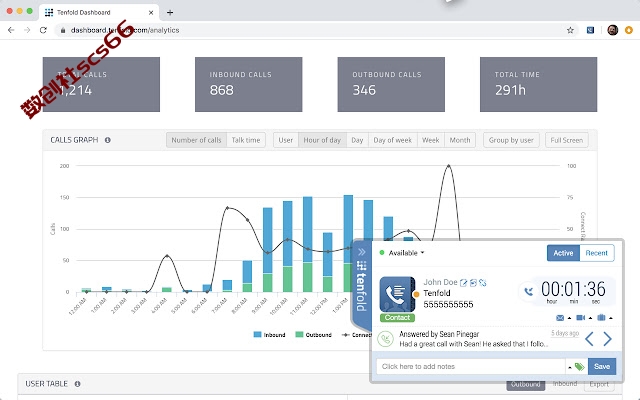
Task: Expand the arrow next to the tag icon
Action: (x=570, y=367)
